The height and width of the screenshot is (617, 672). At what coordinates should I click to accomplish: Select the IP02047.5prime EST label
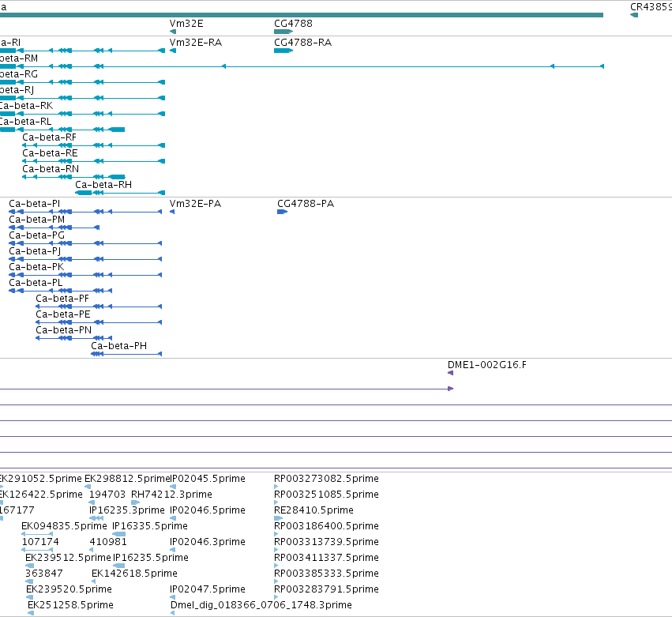coord(208,589)
